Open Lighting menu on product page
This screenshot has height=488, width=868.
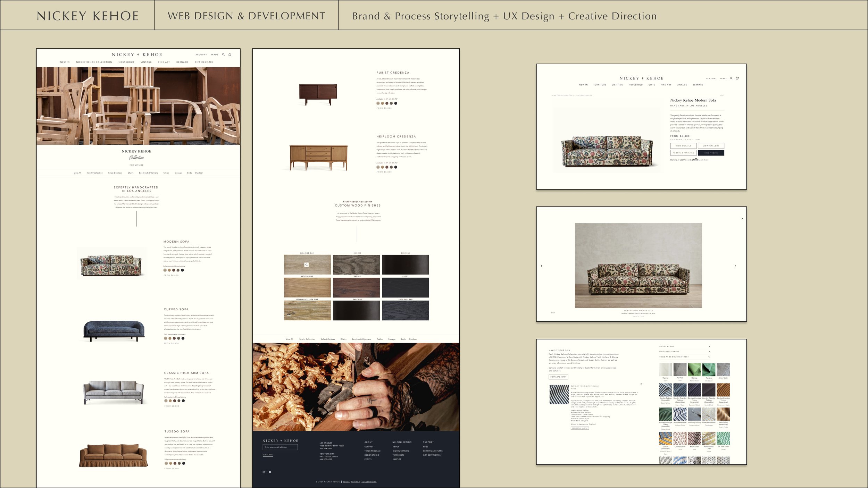click(x=617, y=85)
